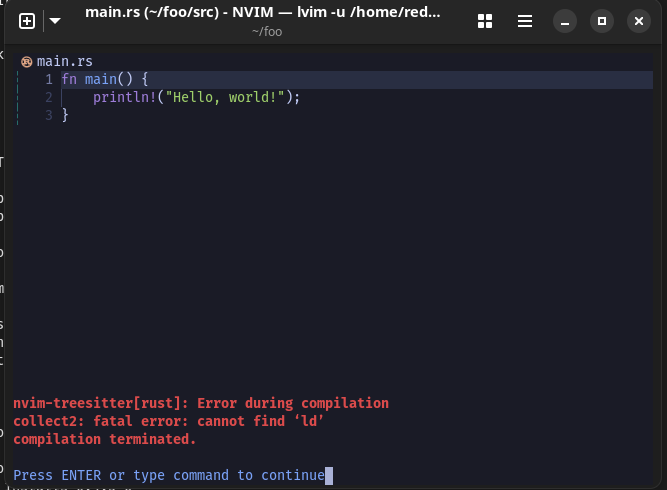Open the tab overview grid icon
Screen dimensions: 667x490
point(485,21)
